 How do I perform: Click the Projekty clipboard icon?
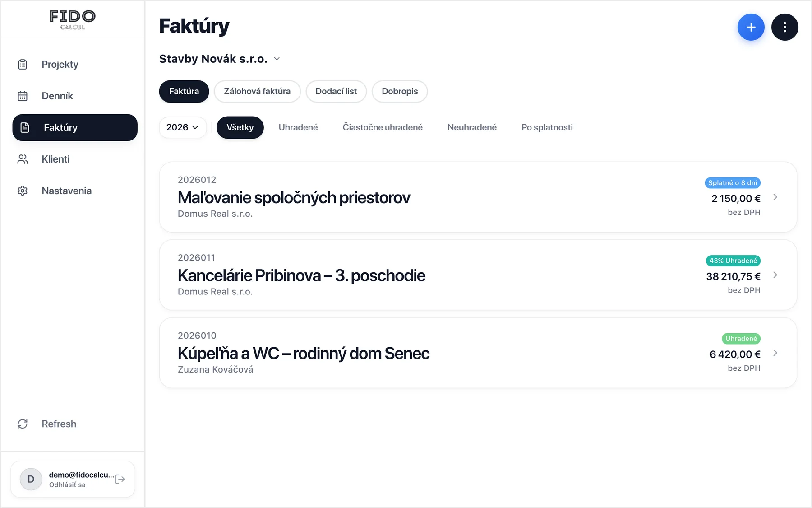[x=23, y=65]
